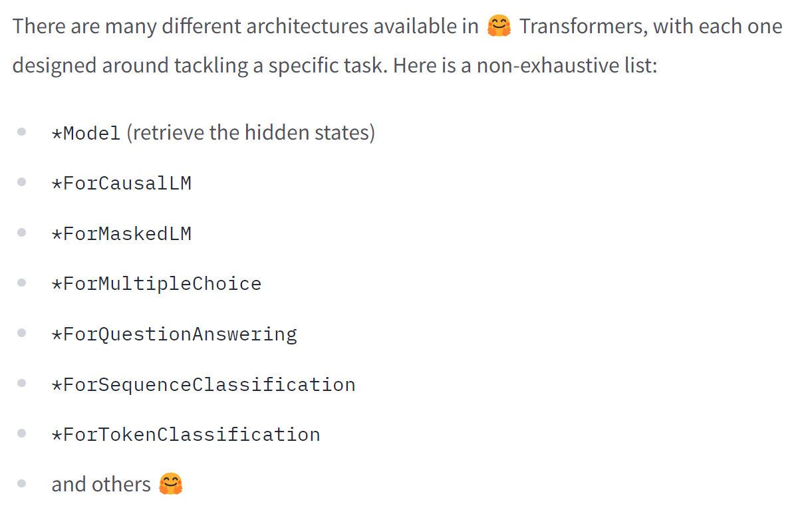Viewport: 812px width, 508px height.
Task: Select the *ForMultipleChoice code text
Action: 156,284
